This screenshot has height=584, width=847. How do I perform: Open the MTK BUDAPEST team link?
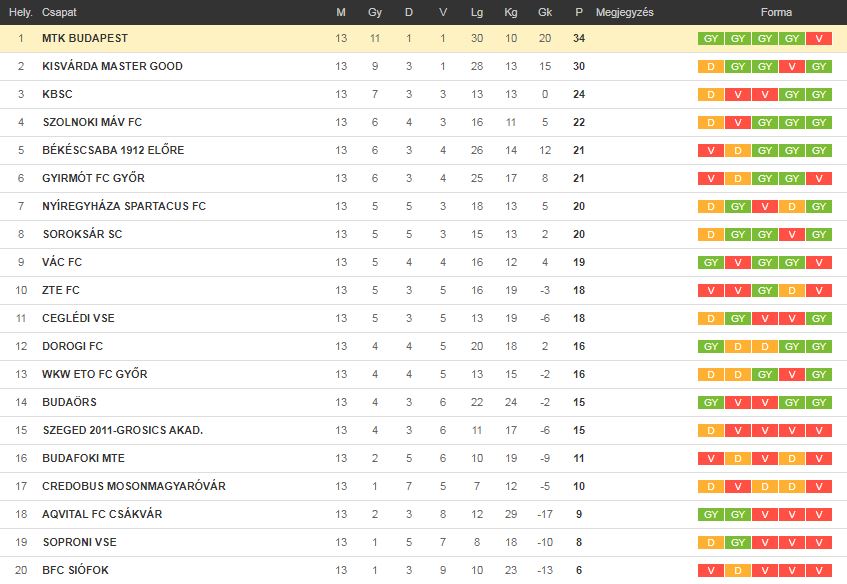(85, 38)
